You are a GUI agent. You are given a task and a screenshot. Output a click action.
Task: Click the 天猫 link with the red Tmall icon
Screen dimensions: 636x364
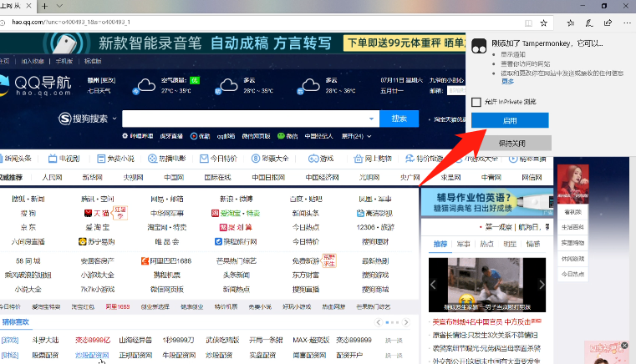point(97,213)
